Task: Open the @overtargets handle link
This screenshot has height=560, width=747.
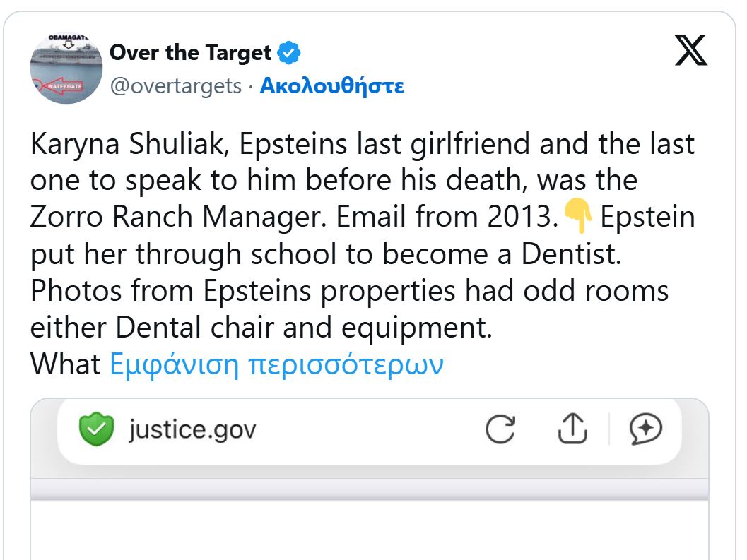Action: click(175, 86)
